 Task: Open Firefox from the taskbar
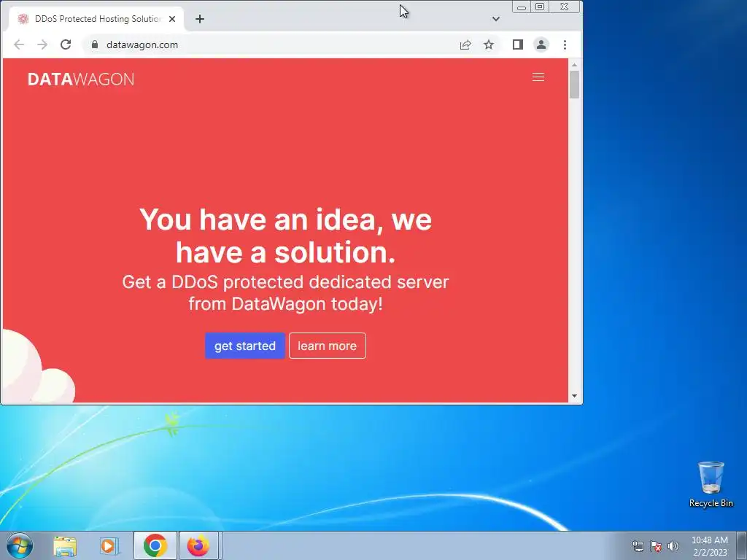tap(198, 545)
